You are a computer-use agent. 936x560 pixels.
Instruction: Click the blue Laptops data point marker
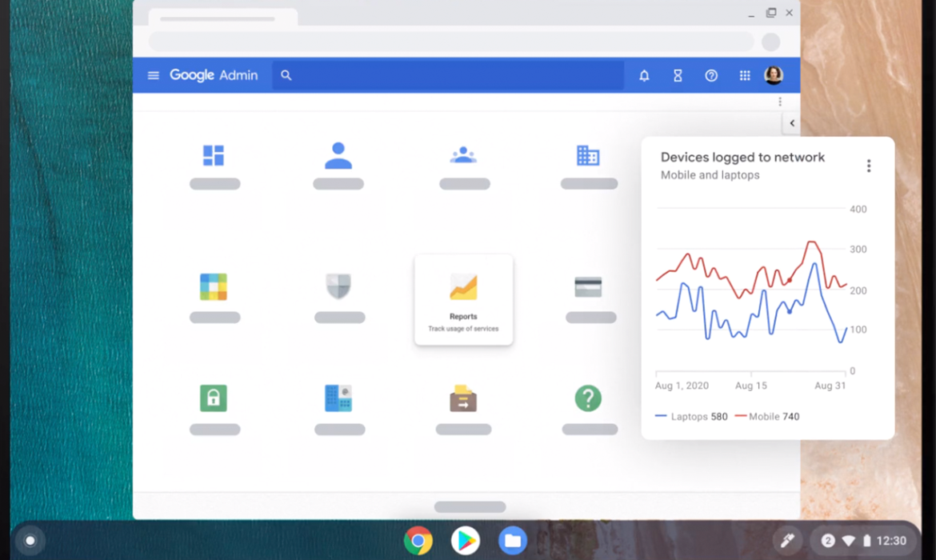[x=790, y=312]
